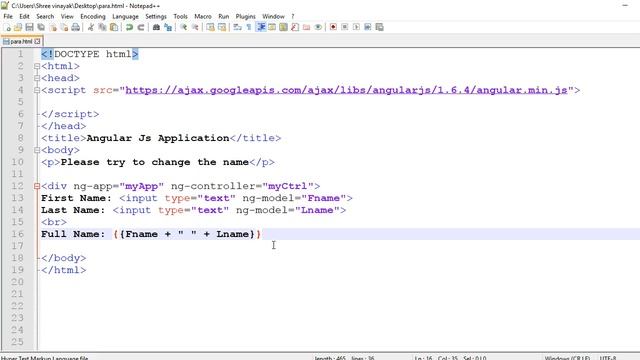Click line number 16 in the margin
This screenshot has width=640, height=360.
click(18, 234)
